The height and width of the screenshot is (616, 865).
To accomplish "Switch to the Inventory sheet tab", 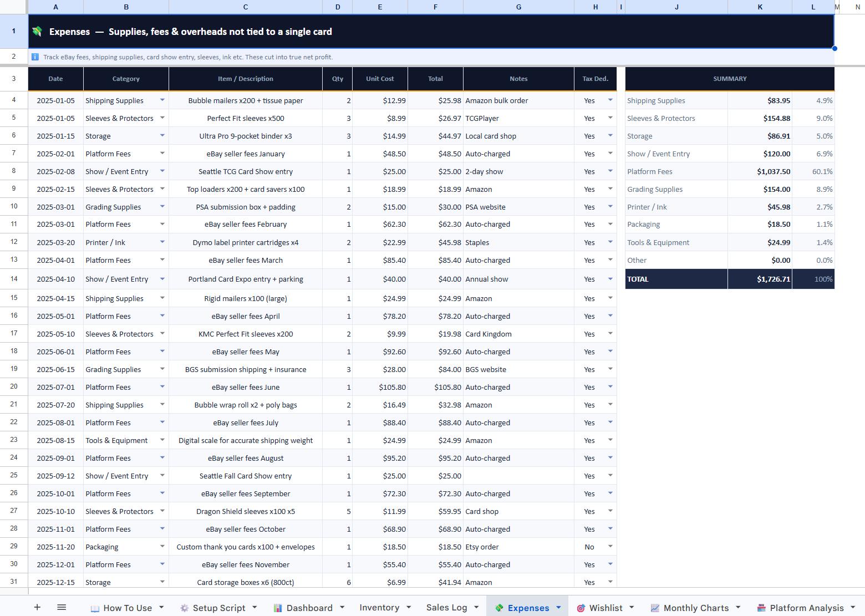I will [x=379, y=608].
